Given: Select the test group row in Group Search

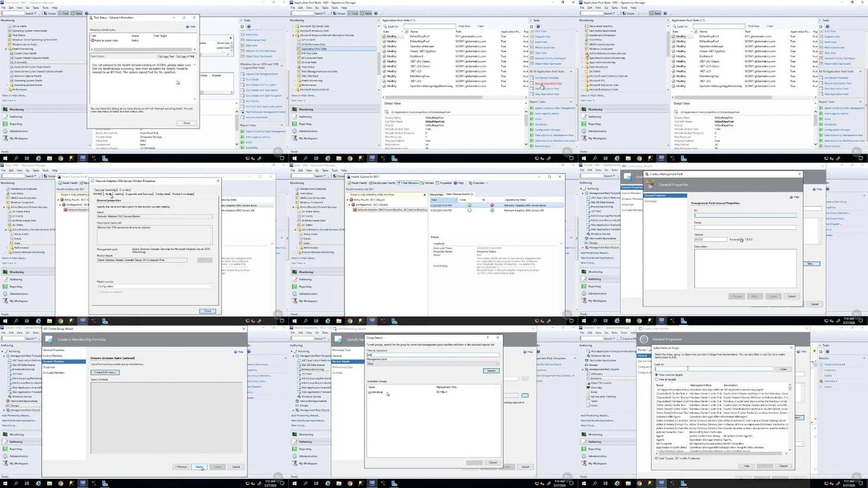Looking at the screenshot, I should (433, 392).
